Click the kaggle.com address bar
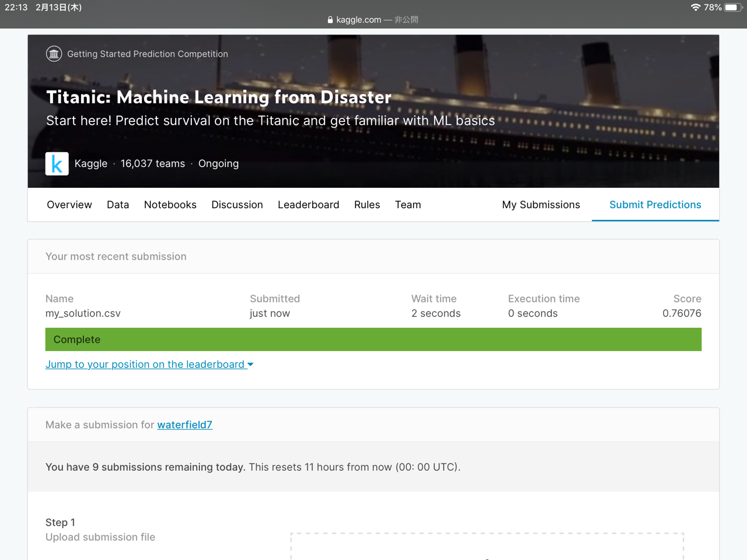 click(x=373, y=20)
